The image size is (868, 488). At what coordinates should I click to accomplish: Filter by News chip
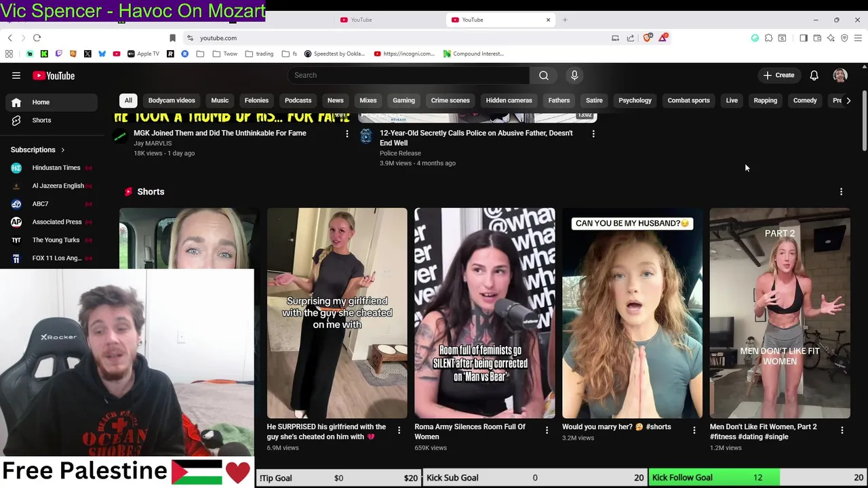click(336, 100)
